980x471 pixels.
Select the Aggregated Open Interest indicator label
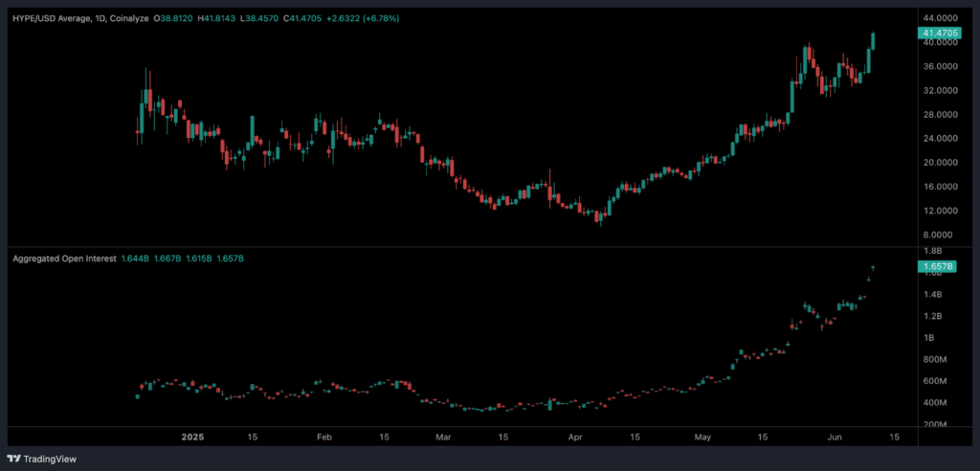64,258
